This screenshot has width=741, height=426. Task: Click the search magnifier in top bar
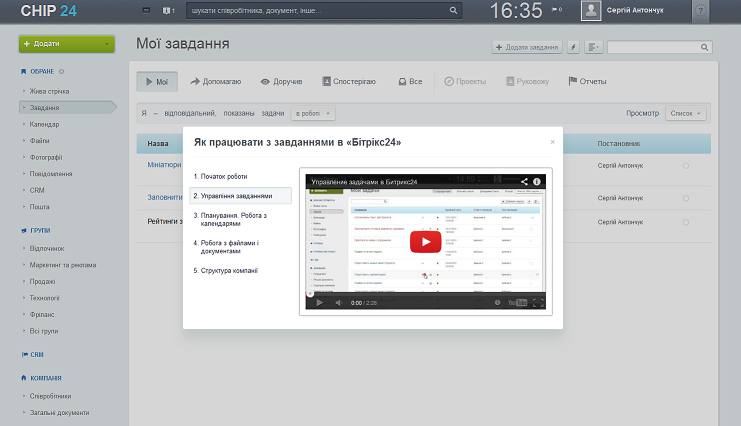453,10
